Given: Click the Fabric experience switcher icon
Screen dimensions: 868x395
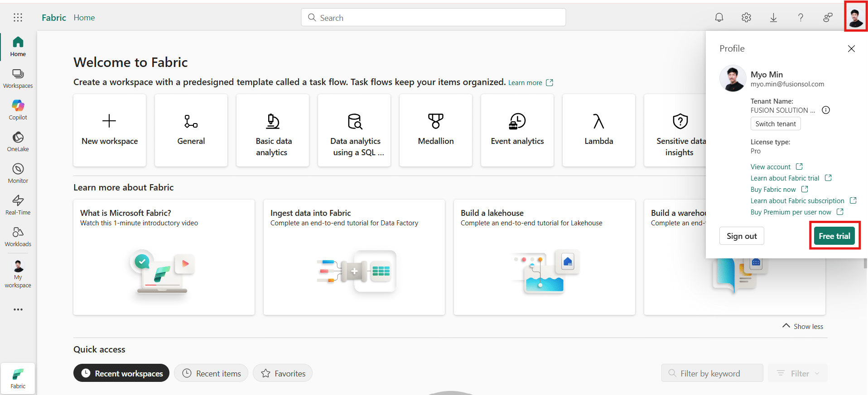Looking at the screenshot, I should (x=18, y=378).
